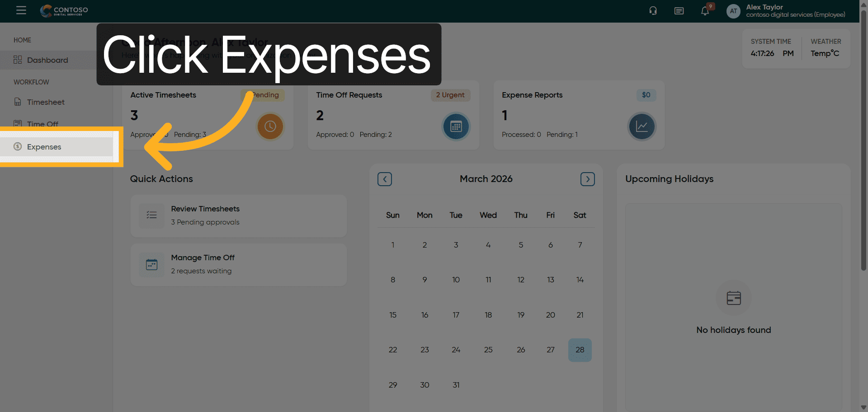Viewport: 868px width, 412px height.
Task: Click the chart icon on Expense Reports
Action: click(x=642, y=126)
